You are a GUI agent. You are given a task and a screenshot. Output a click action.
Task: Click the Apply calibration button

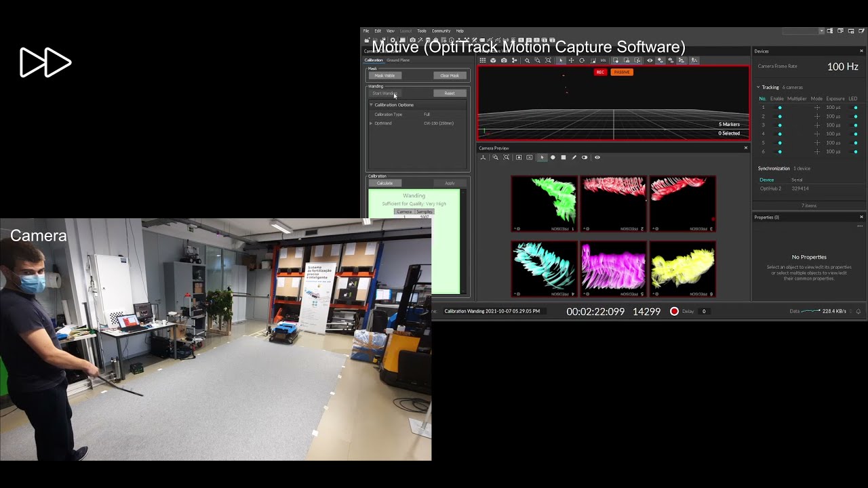[x=450, y=183]
